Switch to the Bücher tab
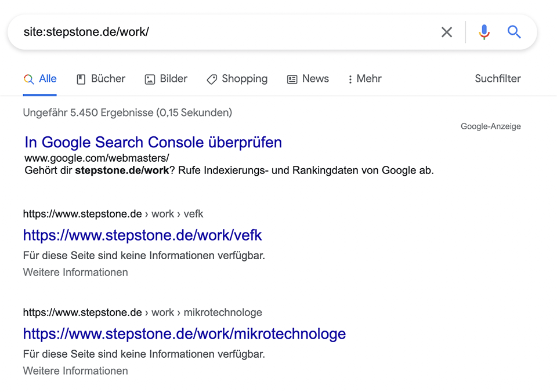 click(101, 79)
